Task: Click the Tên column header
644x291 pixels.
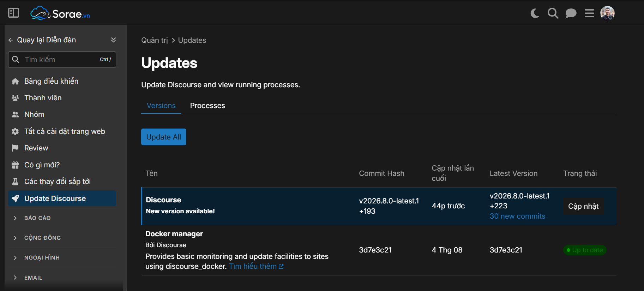Action: coord(152,173)
